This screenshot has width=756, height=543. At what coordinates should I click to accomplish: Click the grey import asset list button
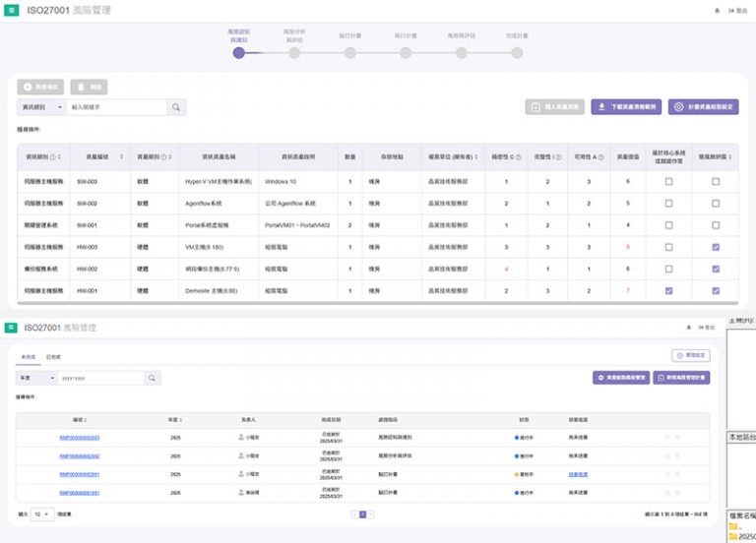point(555,107)
